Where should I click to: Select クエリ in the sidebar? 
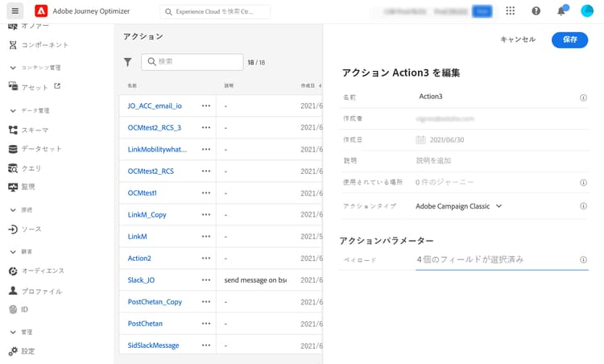31,168
